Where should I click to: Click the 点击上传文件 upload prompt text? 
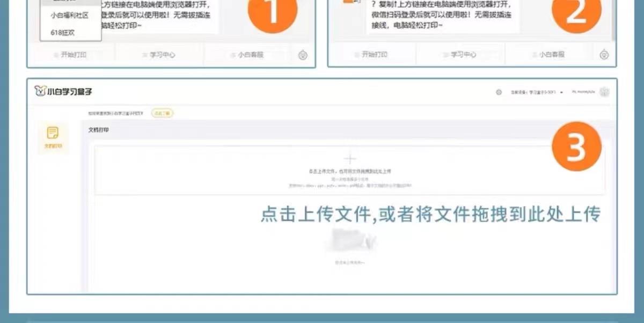[350, 172]
